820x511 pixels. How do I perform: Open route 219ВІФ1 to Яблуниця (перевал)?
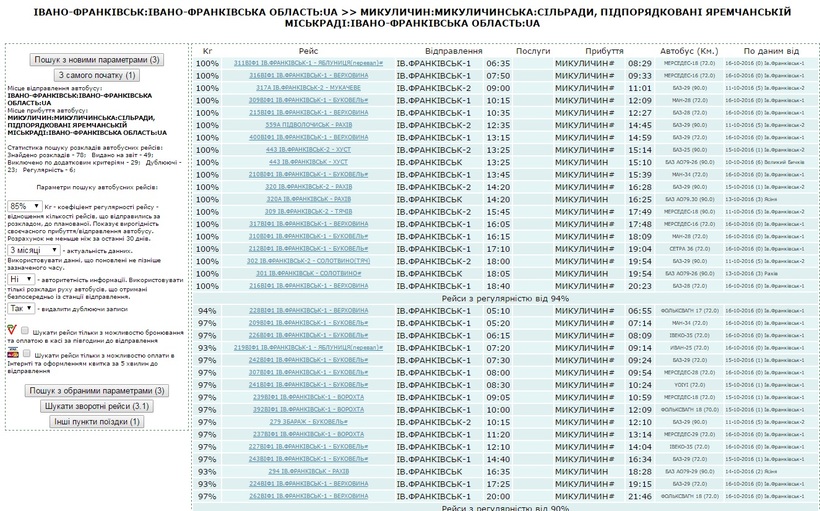(x=308, y=348)
